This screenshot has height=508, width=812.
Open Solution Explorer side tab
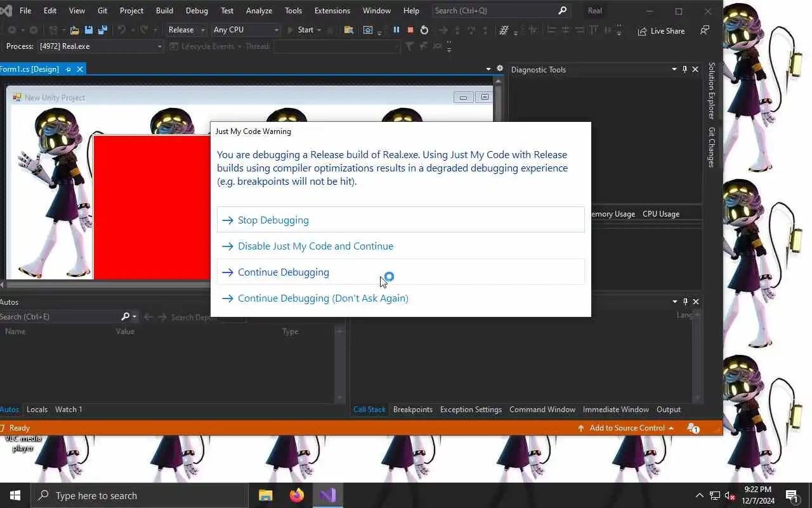pos(712,91)
